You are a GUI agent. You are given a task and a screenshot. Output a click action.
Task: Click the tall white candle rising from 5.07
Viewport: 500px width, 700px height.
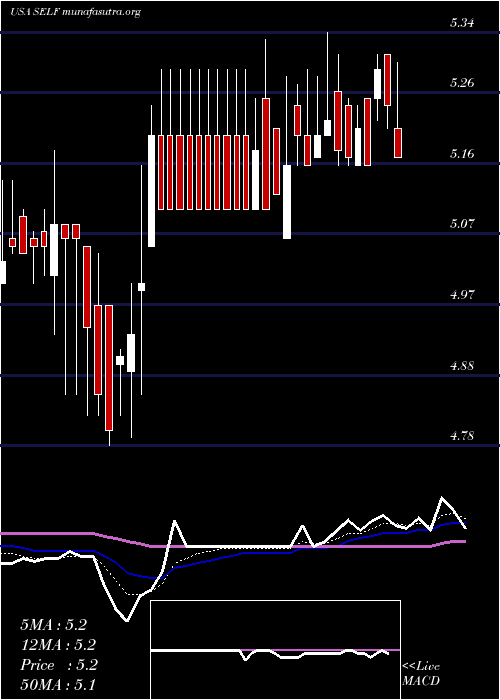pos(152,191)
